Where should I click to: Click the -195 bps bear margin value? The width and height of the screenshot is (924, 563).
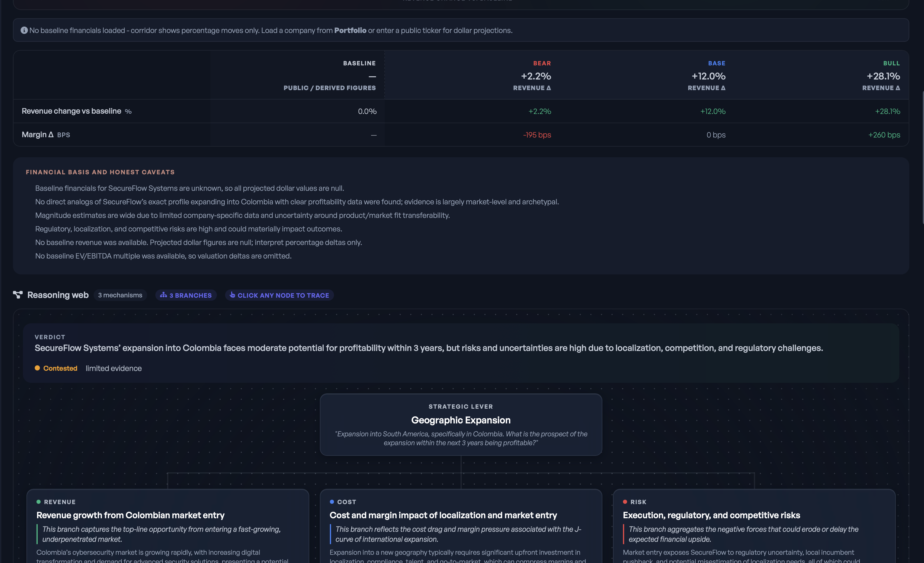[537, 135]
